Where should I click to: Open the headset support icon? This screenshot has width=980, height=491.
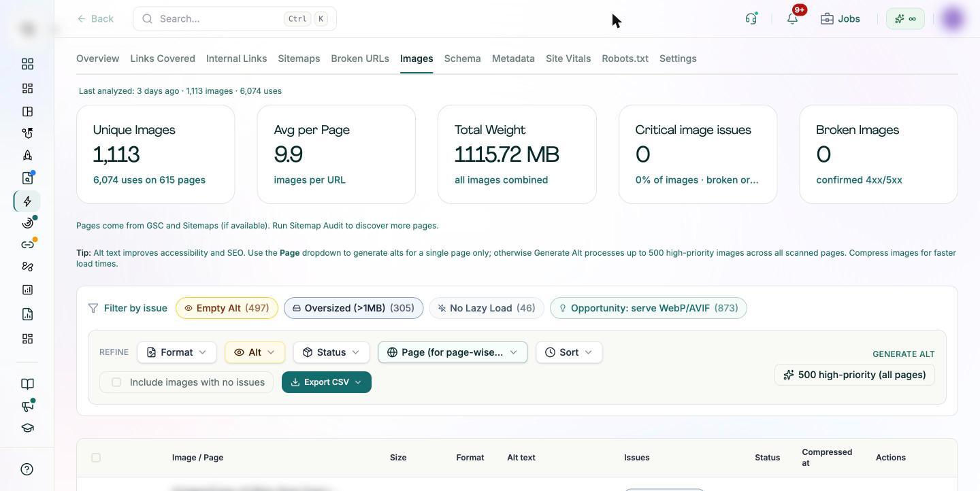[751, 18]
